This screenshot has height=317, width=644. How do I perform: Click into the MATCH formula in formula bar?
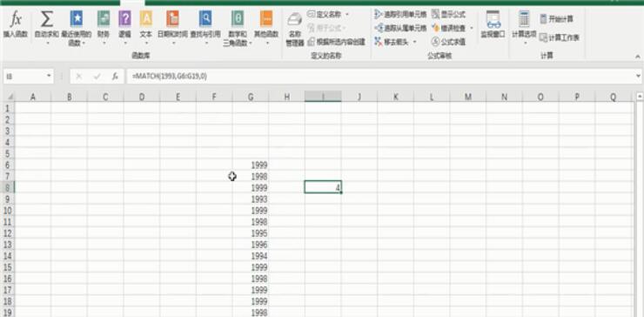click(x=170, y=76)
